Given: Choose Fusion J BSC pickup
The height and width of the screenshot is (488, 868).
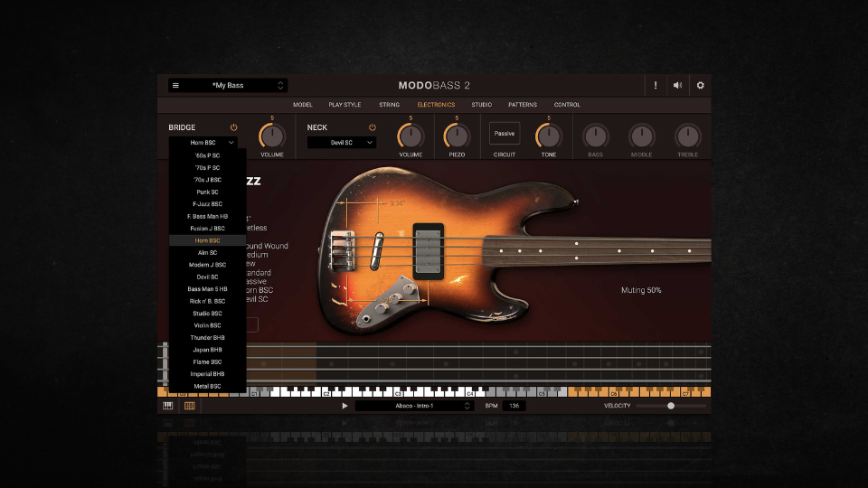Looking at the screenshot, I should 207,229.
